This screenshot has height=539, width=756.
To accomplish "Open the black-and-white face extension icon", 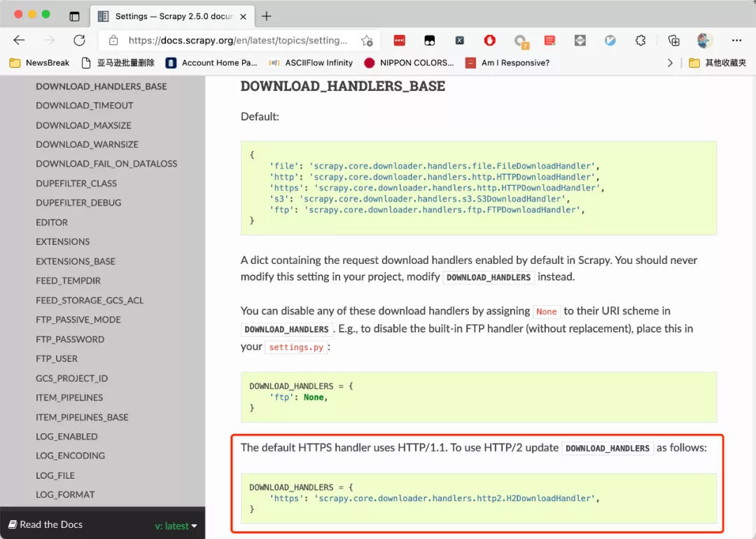I will pyautogui.click(x=430, y=41).
